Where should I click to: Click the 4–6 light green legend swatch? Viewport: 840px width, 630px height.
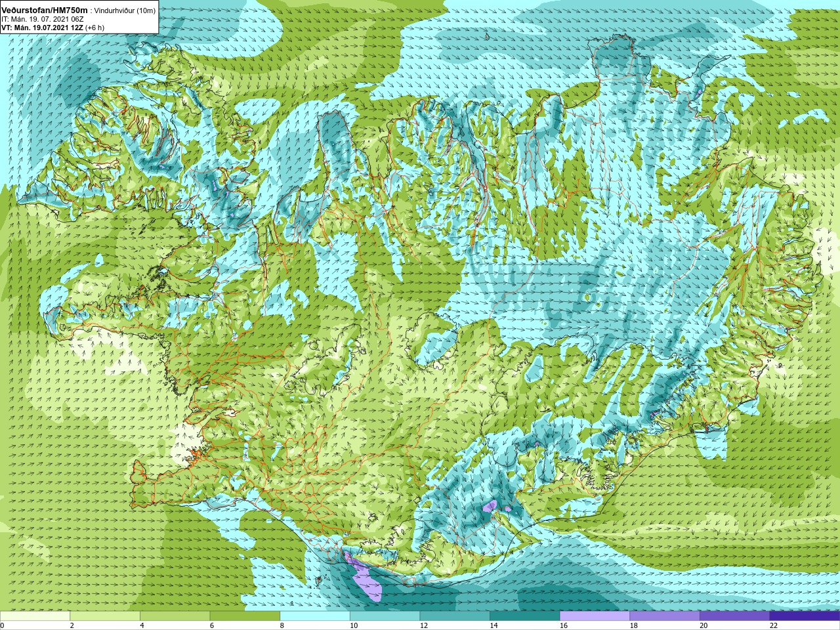click(175, 616)
